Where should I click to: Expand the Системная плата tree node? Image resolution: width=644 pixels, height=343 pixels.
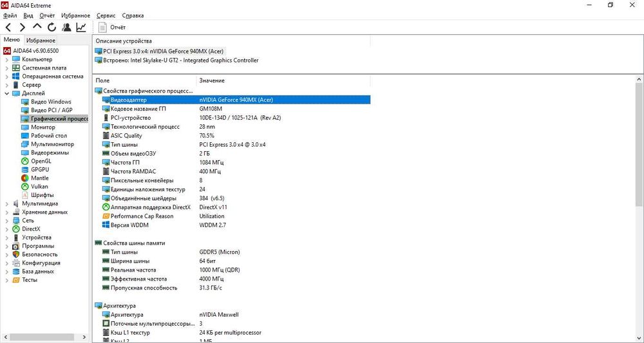coord(6,68)
